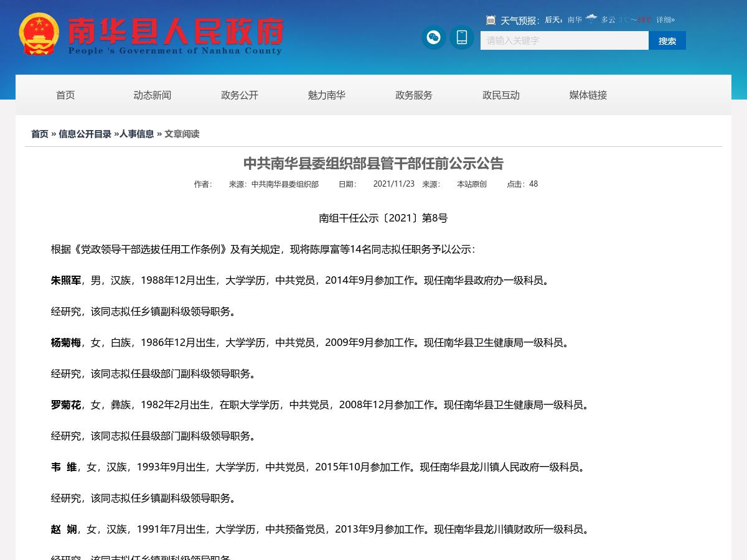Select the 政民互动 menu item
747x560 pixels.
(500, 95)
